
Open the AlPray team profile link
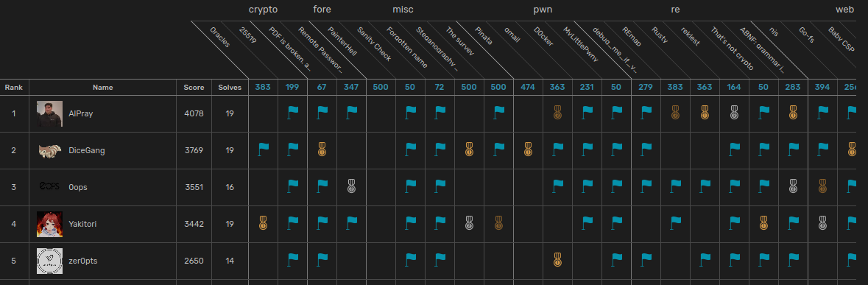(81, 113)
